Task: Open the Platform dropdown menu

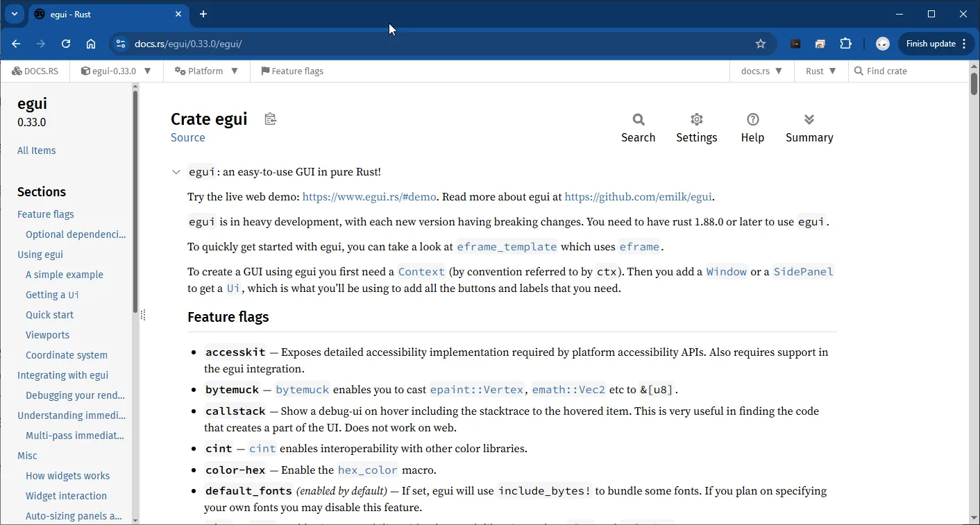Action: [x=207, y=71]
